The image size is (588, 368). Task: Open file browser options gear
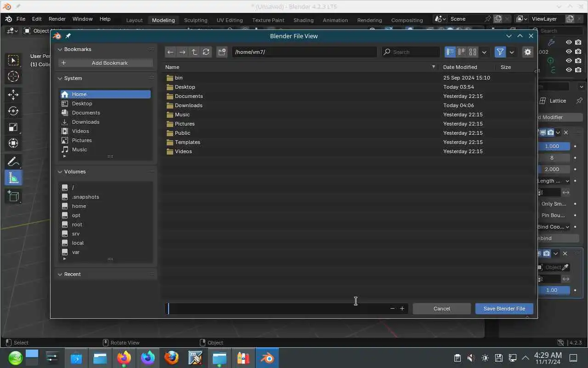pyautogui.click(x=527, y=52)
